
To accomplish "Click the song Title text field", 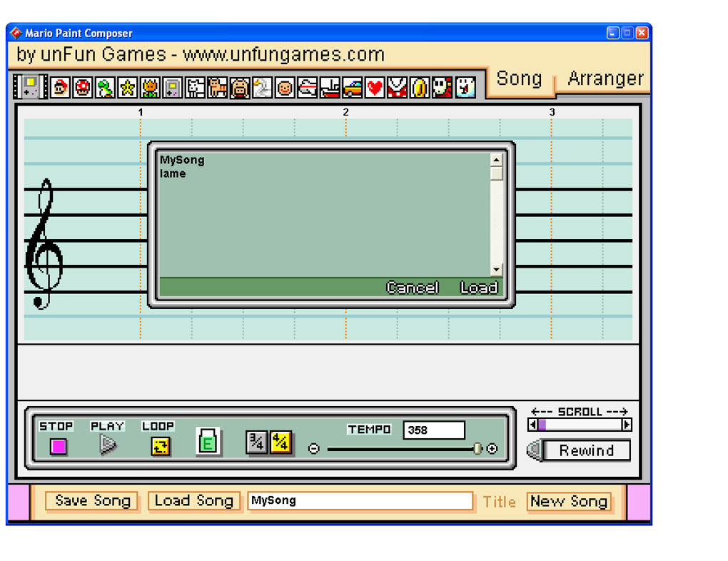I will click(360, 500).
